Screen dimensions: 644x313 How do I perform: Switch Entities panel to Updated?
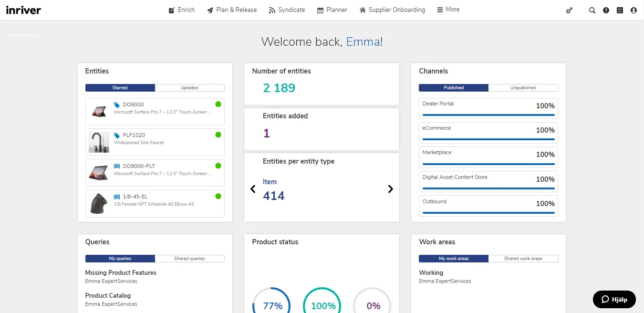pos(189,88)
